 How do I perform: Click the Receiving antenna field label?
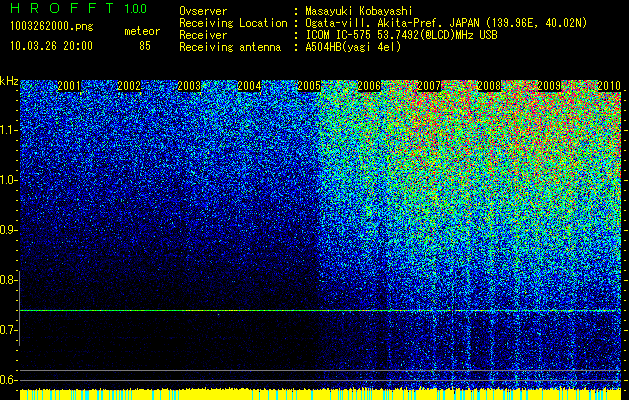[x=230, y=47]
